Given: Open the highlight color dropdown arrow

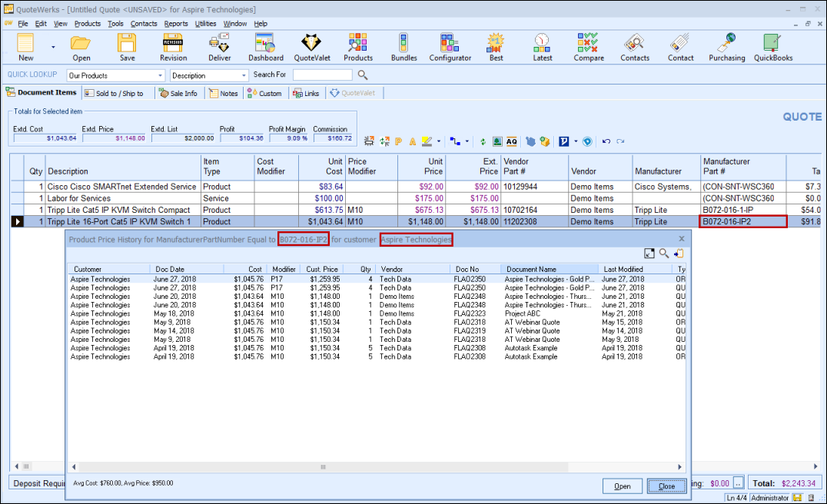Looking at the screenshot, I should pyautogui.click(x=438, y=141).
